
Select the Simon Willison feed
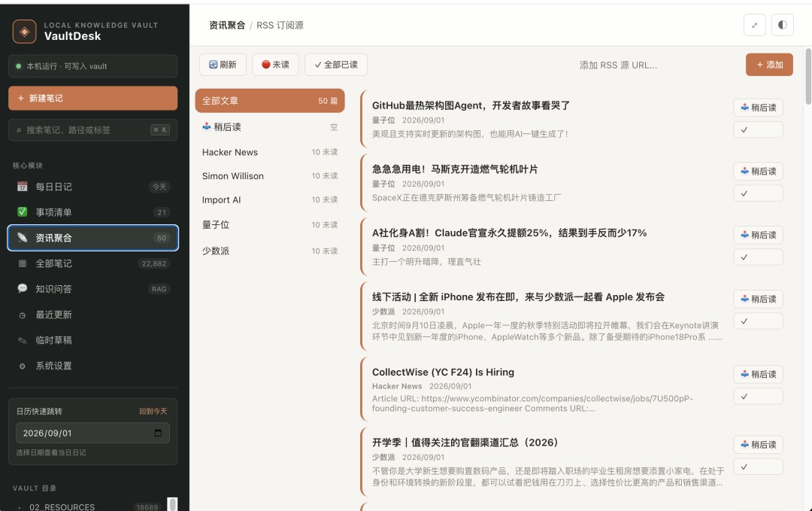[x=270, y=175]
